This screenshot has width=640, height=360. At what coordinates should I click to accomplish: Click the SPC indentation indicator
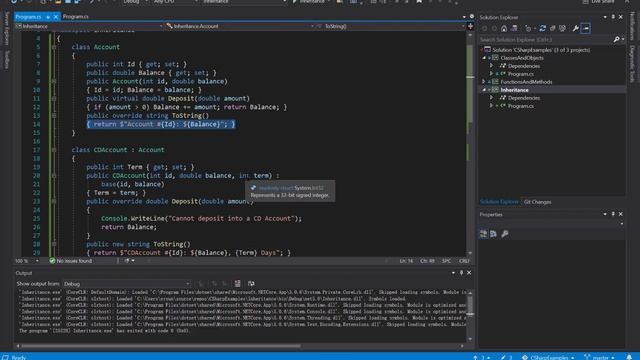(x=446, y=261)
